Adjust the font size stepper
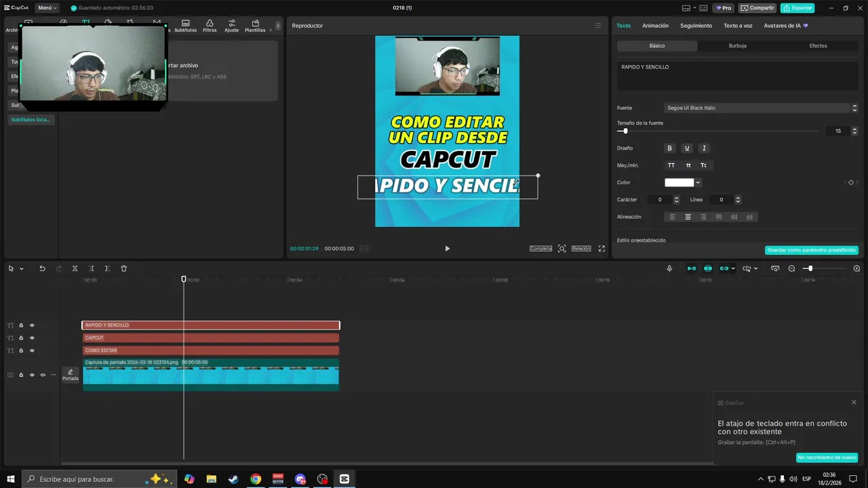The height and width of the screenshot is (488, 868). (854, 131)
